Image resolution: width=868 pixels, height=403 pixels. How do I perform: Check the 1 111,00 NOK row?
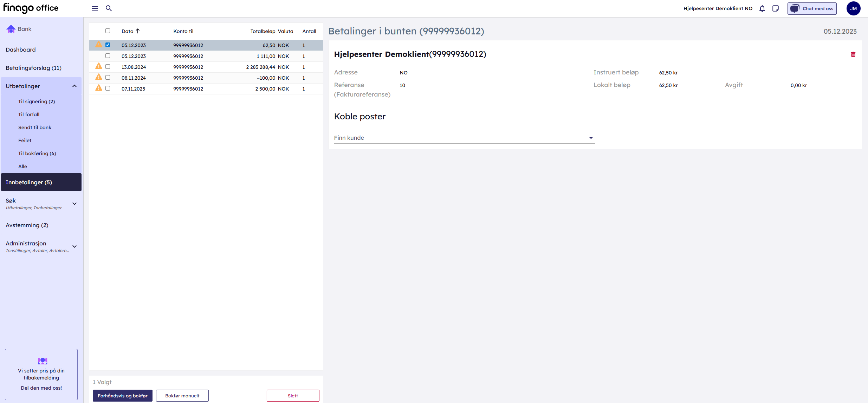[x=108, y=56]
